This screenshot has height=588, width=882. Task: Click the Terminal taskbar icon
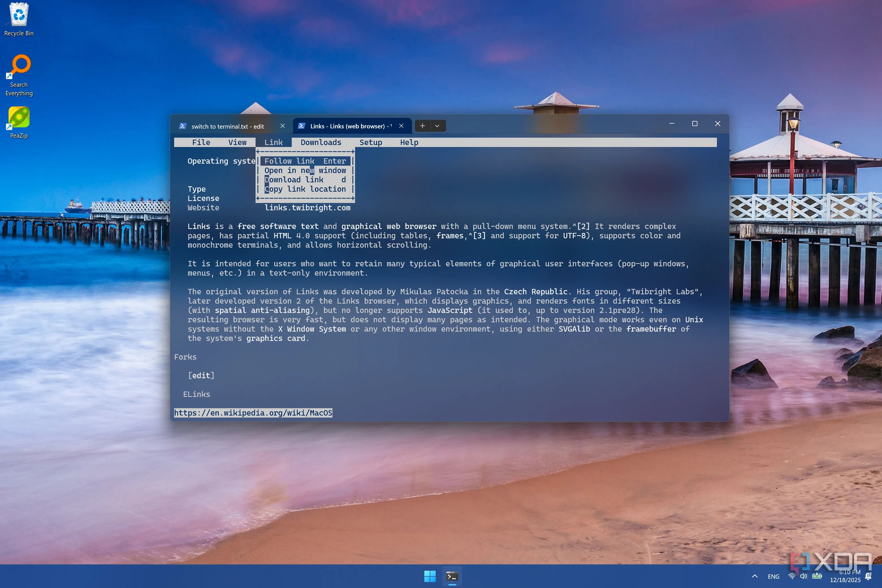coord(452,576)
